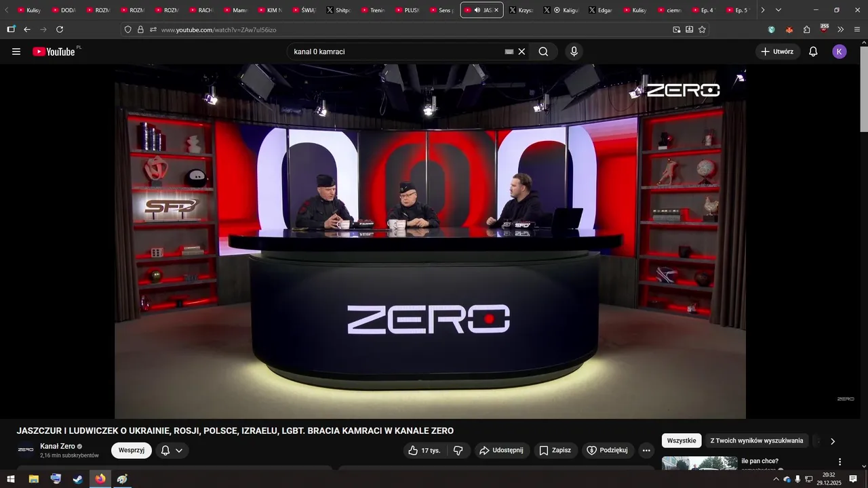Share video with Udostępnij button

point(501,450)
